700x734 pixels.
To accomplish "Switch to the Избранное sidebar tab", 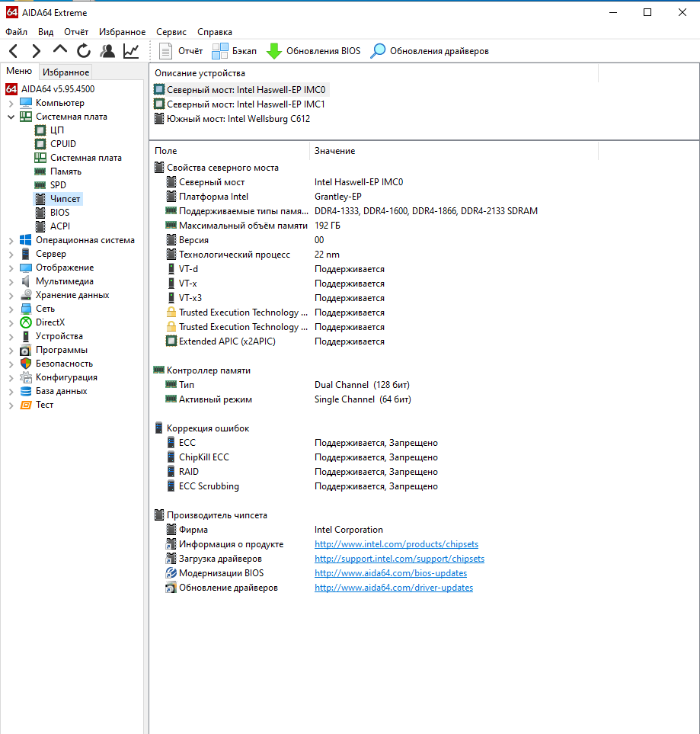I will tap(66, 72).
